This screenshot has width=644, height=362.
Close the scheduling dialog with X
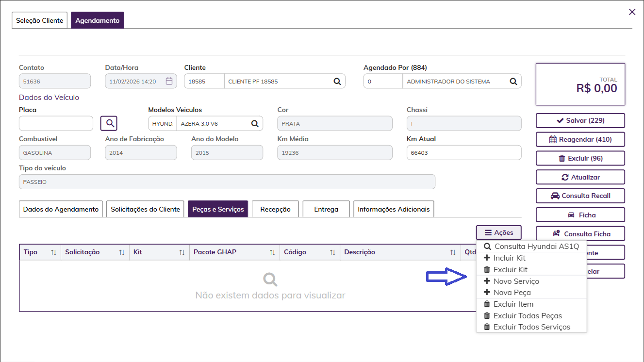pyautogui.click(x=632, y=12)
